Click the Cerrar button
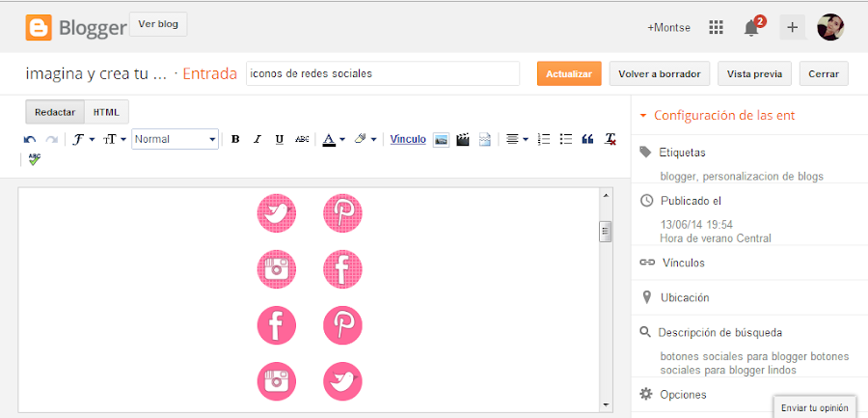868x418 pixels. 824,73
